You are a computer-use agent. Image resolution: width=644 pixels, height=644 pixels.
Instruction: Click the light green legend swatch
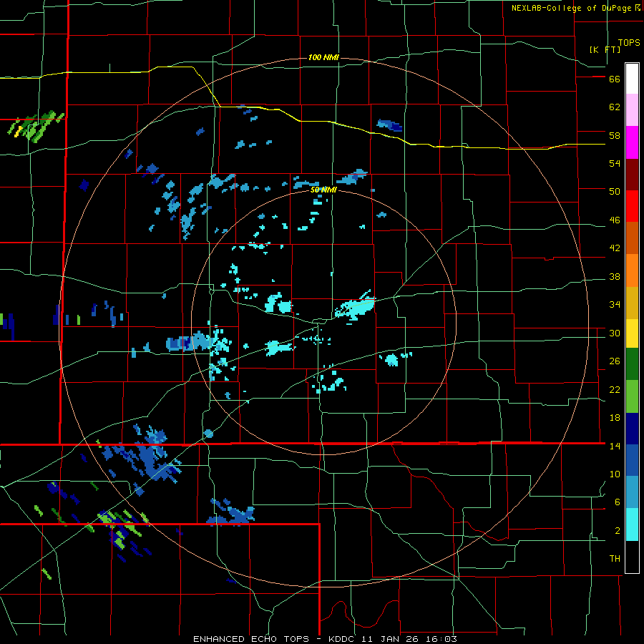pos(632,396)
